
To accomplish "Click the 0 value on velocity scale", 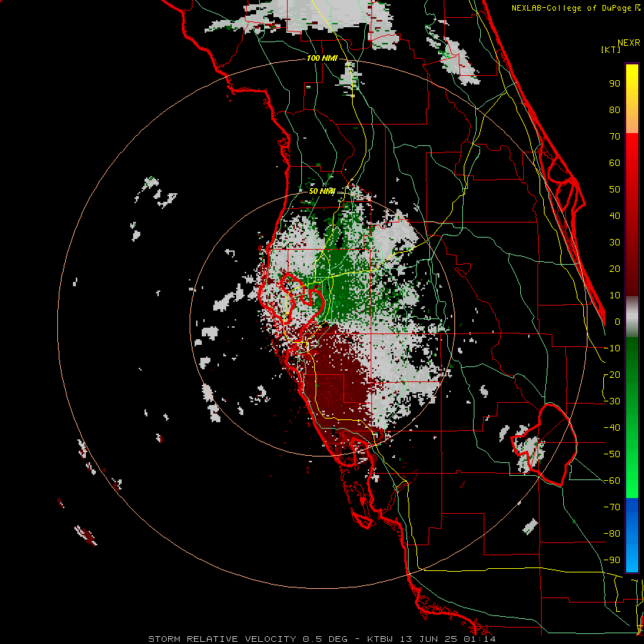I will pyautogui.click(x=618, y=321).
